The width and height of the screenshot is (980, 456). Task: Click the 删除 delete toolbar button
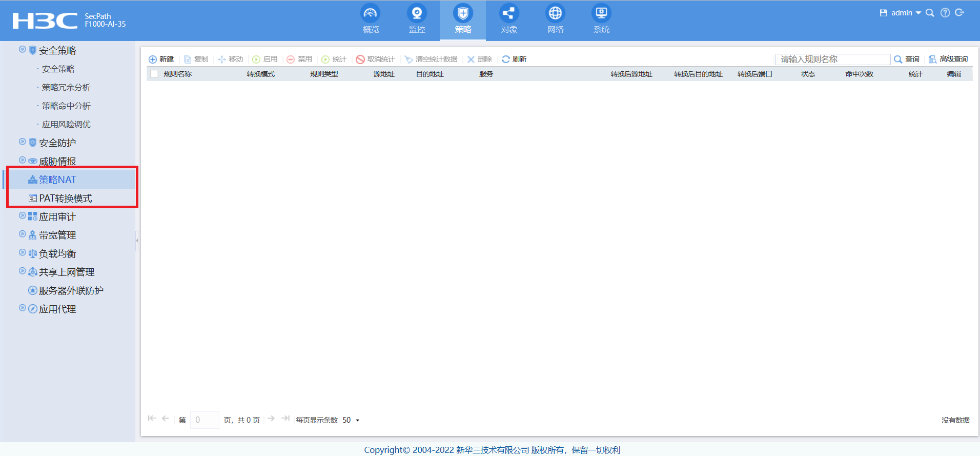[479, 60]
